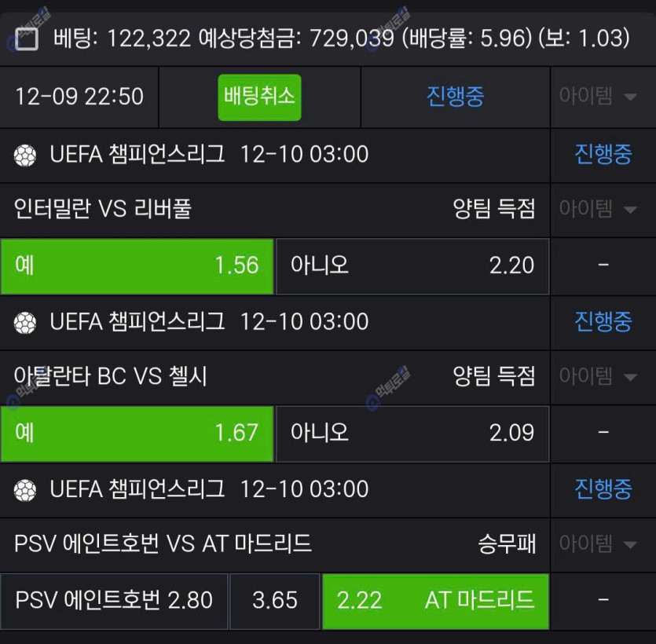Click soccer ball icon above 인터밀란 match
This screenshot has width=656, height=644.
click(x=25, y=155)
